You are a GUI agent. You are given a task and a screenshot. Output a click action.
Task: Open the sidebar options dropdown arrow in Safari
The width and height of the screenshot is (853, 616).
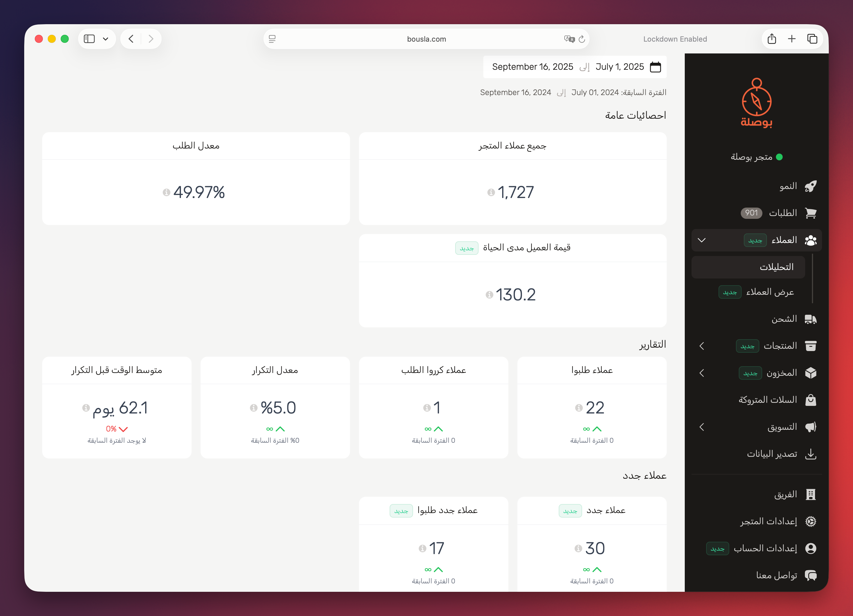click(106, 39)
